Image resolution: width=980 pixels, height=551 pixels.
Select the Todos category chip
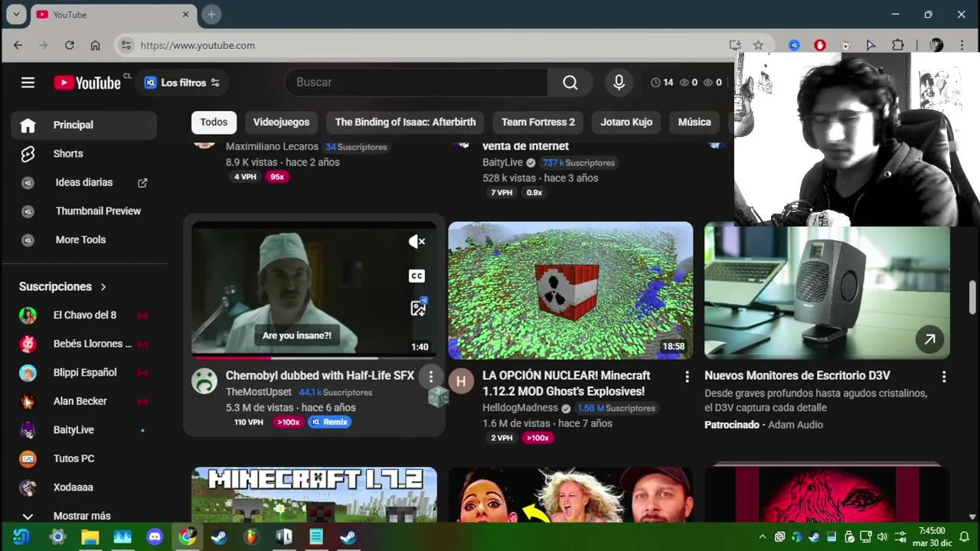click(214, 122)
